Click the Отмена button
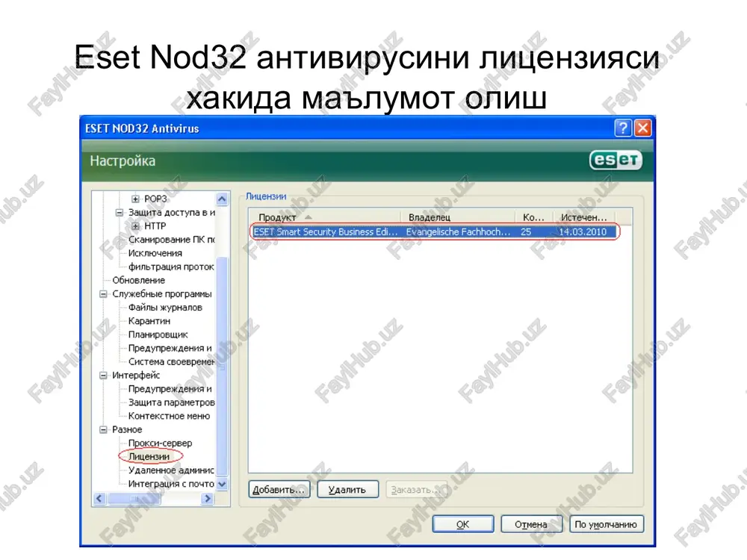The width and height of the screenshot is (747, 560). [531, 524]
